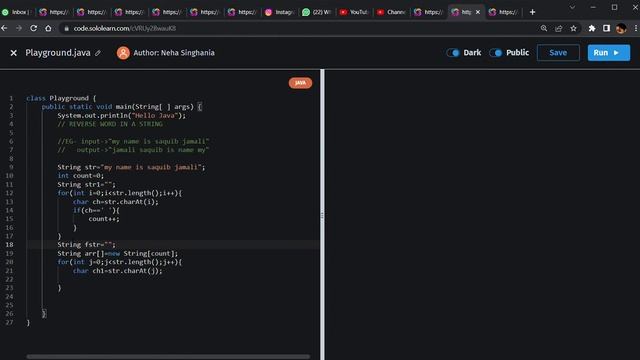Screen dimensions: 640x360
Task: Share this page icon
Action: click(558, 28)
